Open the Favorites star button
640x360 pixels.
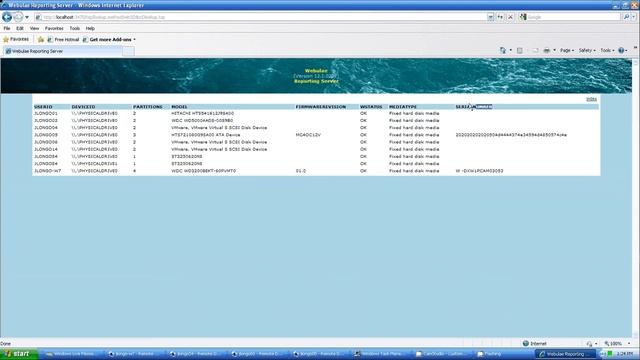pos(16,39)
